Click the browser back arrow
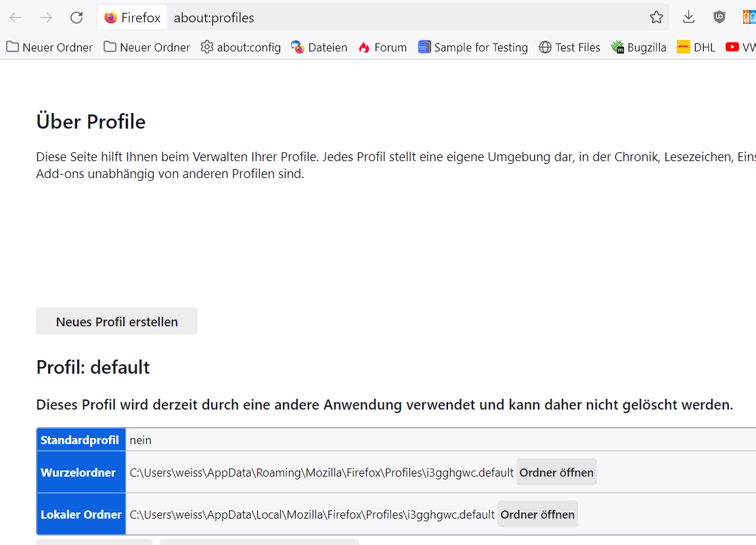Image resolution: width=756 pixels, height=545 pixels. (x=16, y=18)
